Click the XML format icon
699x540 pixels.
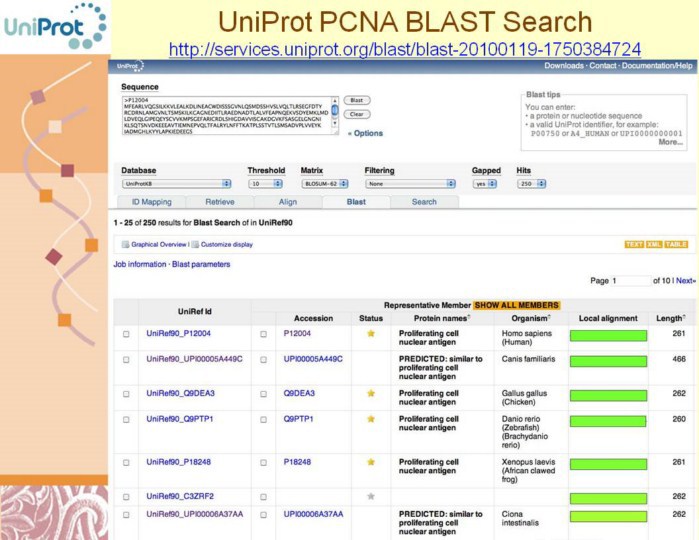click(654, 244)
